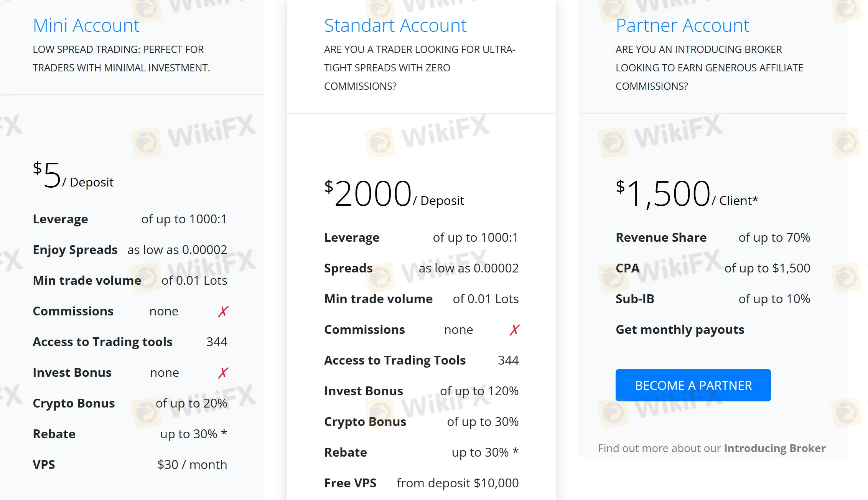Select the Standart Account heading
868x500 pixels.
395,25
